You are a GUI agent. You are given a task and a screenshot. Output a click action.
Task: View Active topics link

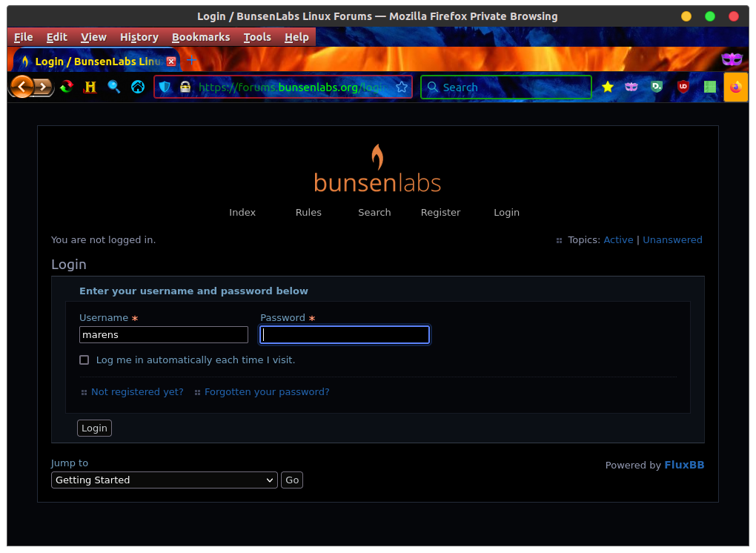[x=619, y=240]
